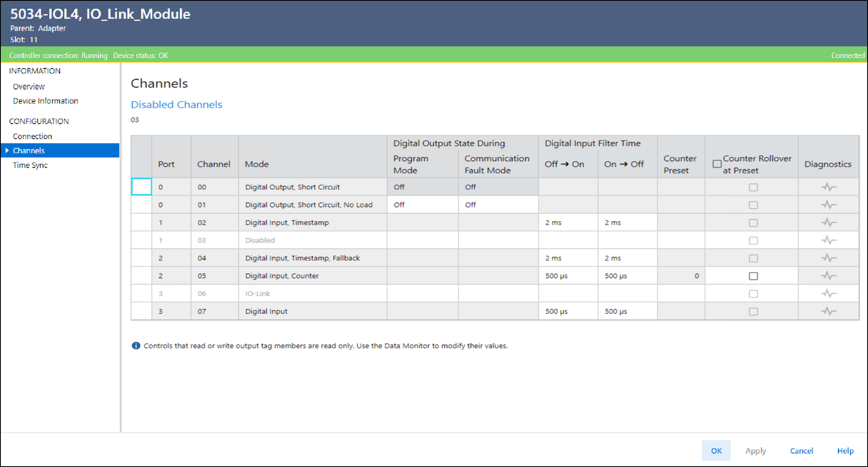Open diagnostics icon for channel 04
This screenshot has height=467, width=868.
pyautogui.click(x=828, y=258)
